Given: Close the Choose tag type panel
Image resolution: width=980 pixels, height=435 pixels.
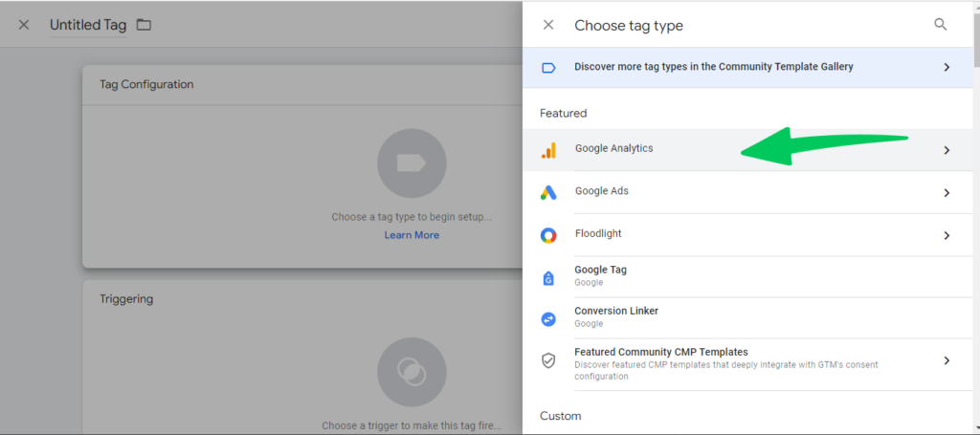Looking at the screenshot, I should (x=548, y=25).
